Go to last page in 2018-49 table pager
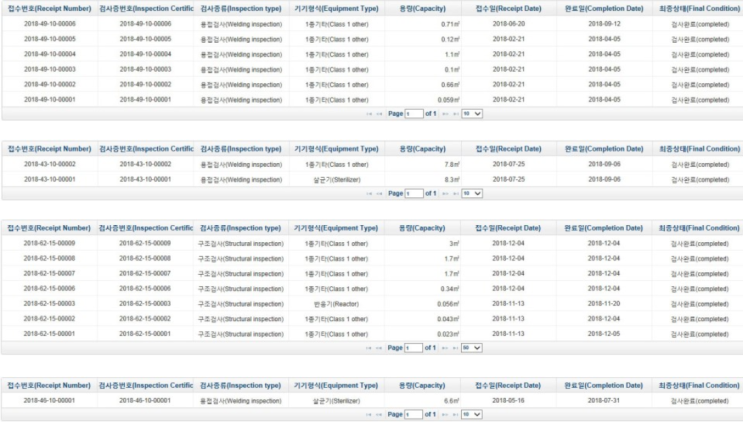 pyautogui.click(x=455, y=114)
